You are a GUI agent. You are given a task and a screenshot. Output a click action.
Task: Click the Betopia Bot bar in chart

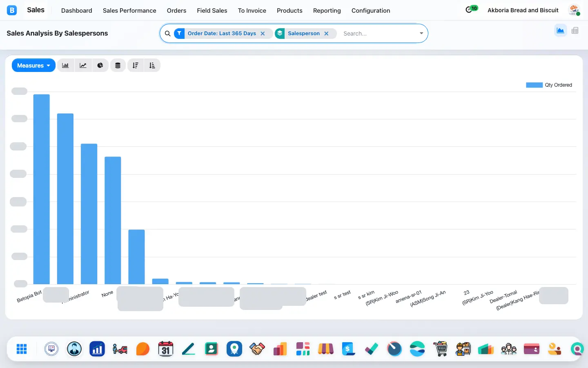(x=41, y=189)
